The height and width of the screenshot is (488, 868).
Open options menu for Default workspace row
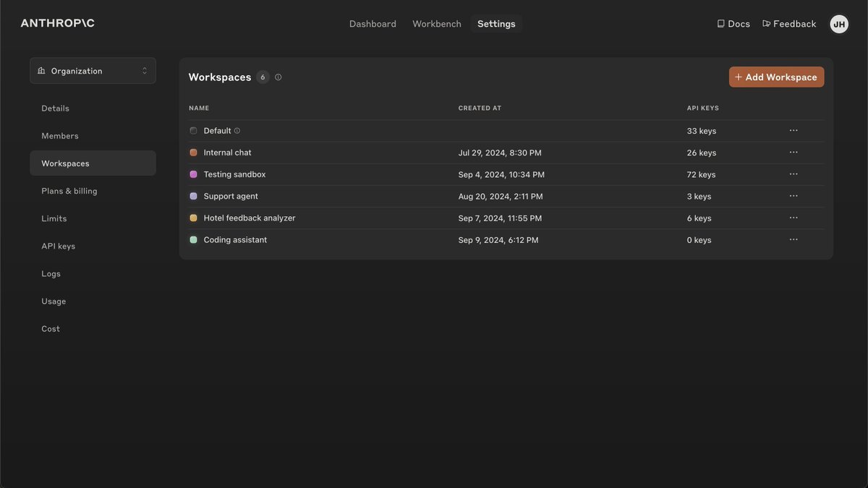793,131
